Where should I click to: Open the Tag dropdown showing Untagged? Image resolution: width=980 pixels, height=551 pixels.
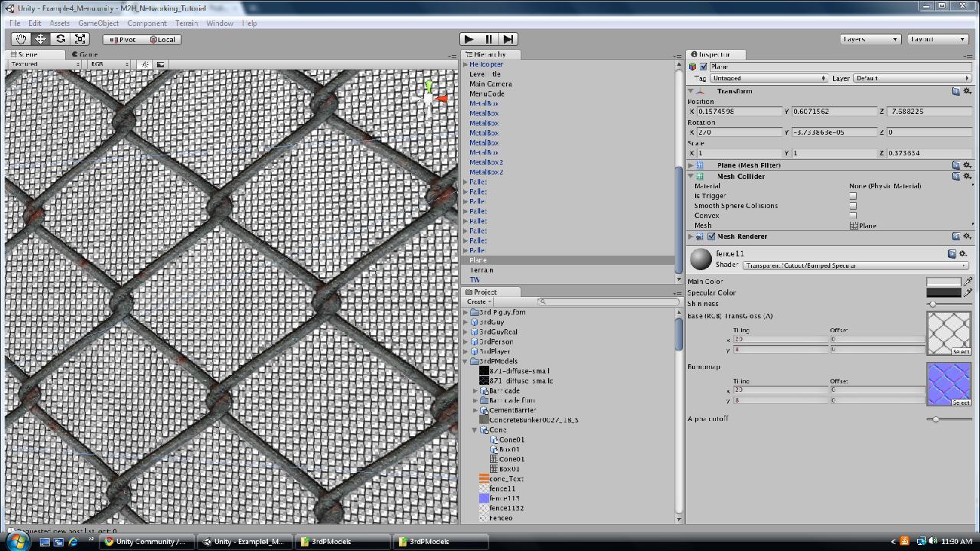coord(769,77)
